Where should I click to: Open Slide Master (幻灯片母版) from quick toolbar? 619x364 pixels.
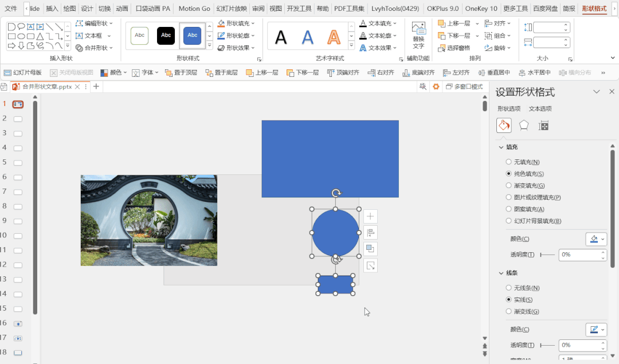[x=22, y=73]
